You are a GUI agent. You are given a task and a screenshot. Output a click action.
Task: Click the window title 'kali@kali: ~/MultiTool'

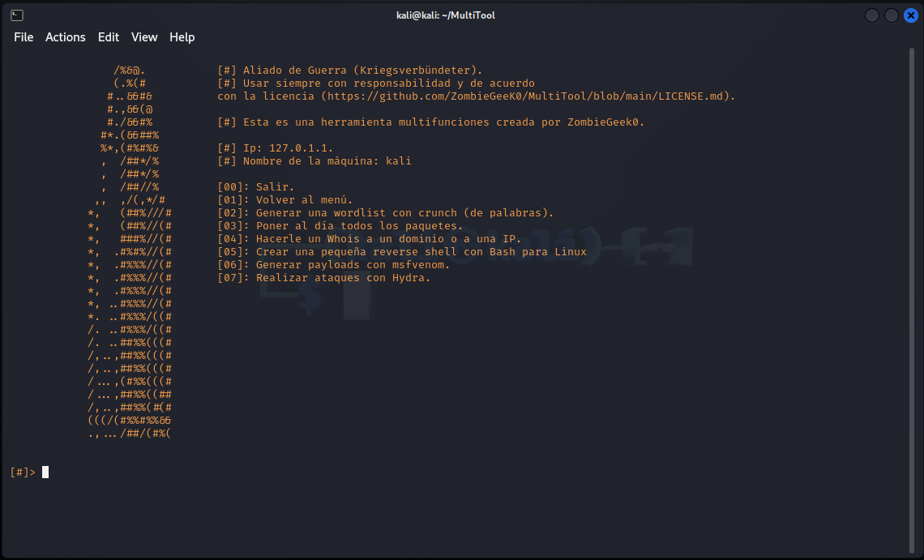pos(446,15)
